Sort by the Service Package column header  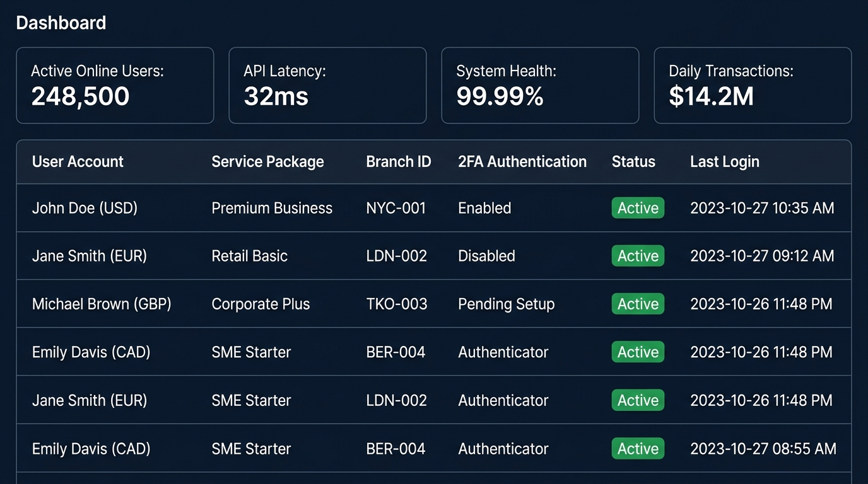coord(267,162)
